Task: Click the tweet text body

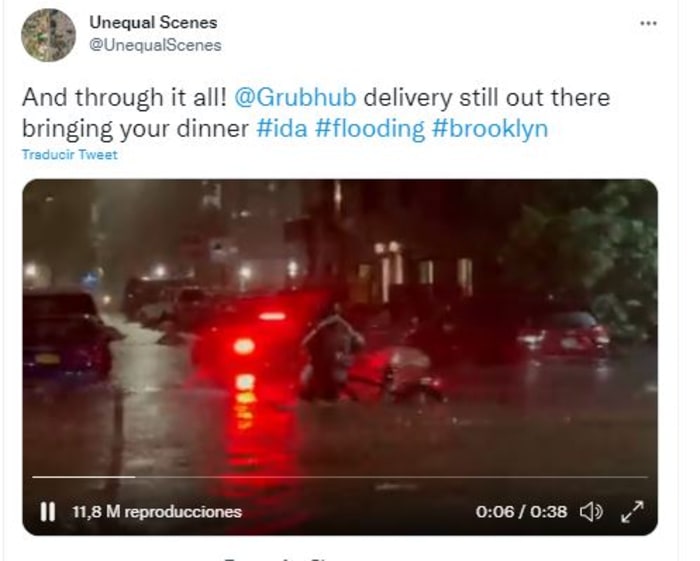Action: pos(316,113)
